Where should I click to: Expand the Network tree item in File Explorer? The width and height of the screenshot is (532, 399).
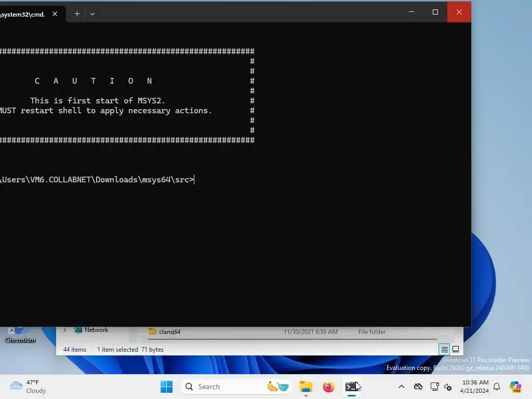pyautogui.click(x=65, y=330)
